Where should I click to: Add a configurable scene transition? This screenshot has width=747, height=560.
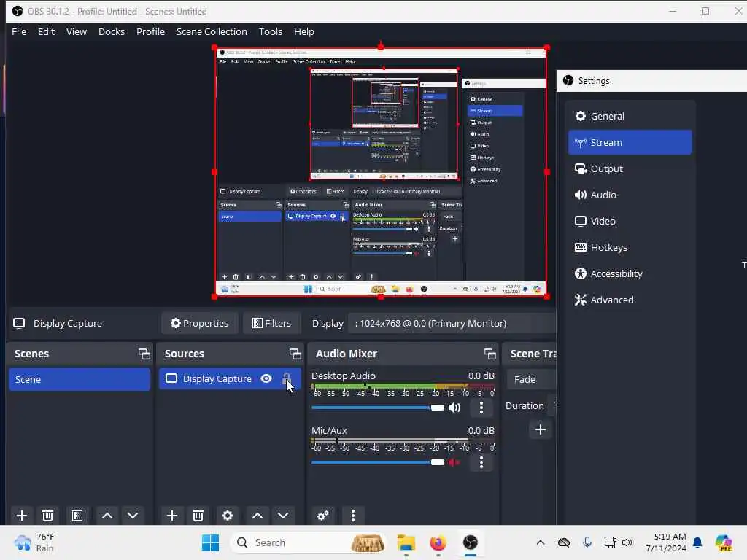point(541,429)
